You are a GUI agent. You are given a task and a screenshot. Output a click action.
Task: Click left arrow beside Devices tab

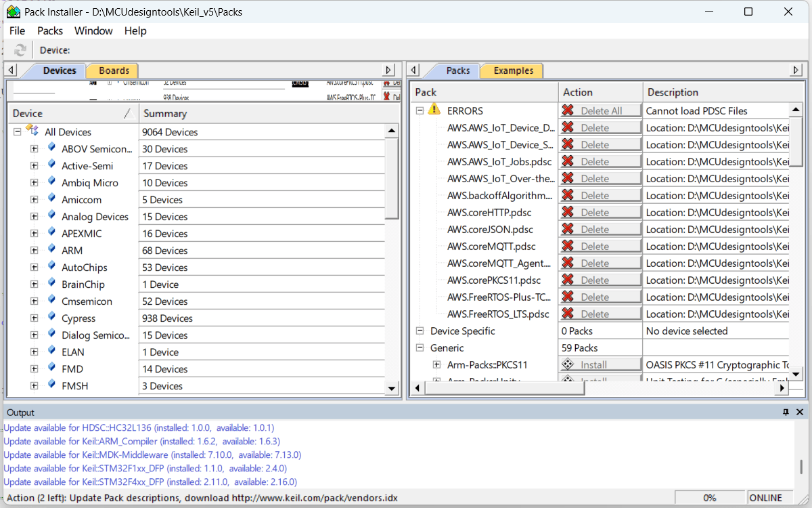pyautogui.click(x=12, y=70)
